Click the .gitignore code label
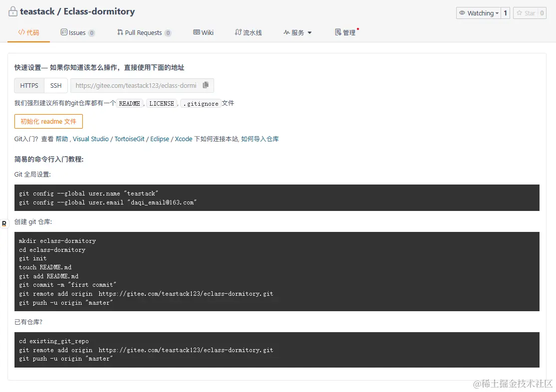Screen dimensions: 556x392 (x=201, y=104)
